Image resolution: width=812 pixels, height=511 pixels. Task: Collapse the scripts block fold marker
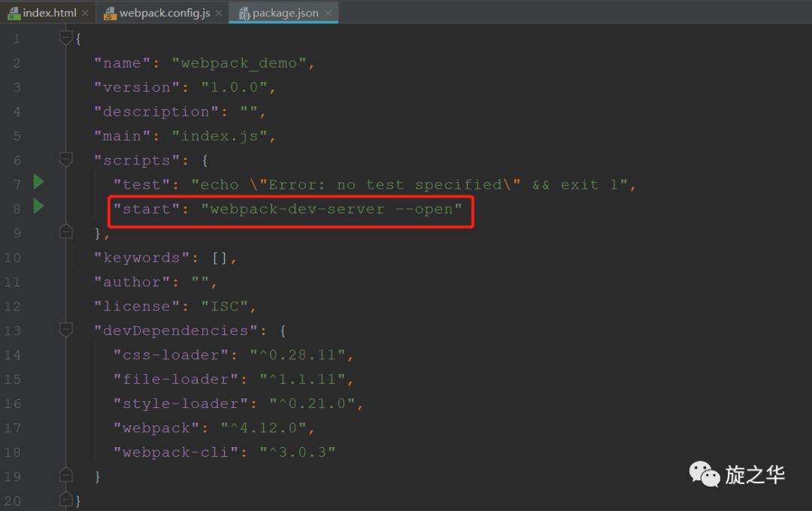click(x=65, y=159)
